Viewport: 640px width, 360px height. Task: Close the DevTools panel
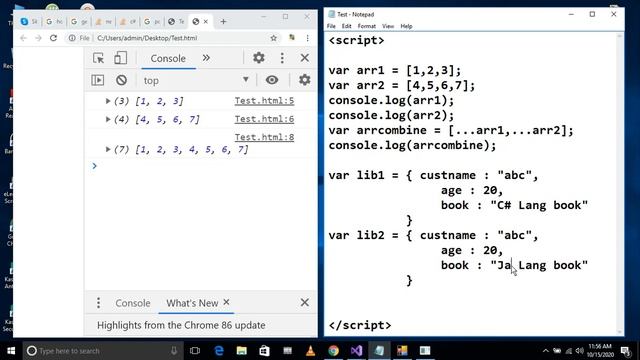(304, 58)
